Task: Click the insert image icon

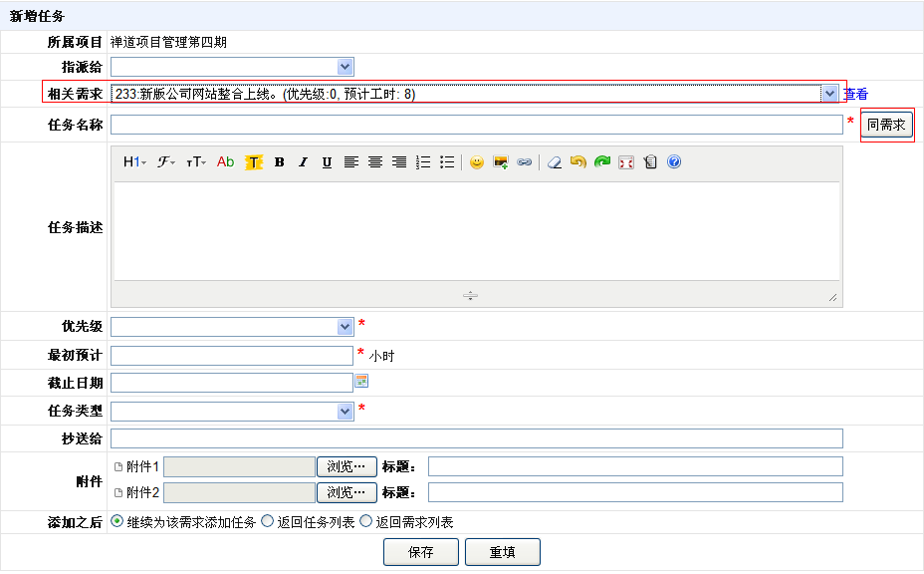Action: (501, 162)
